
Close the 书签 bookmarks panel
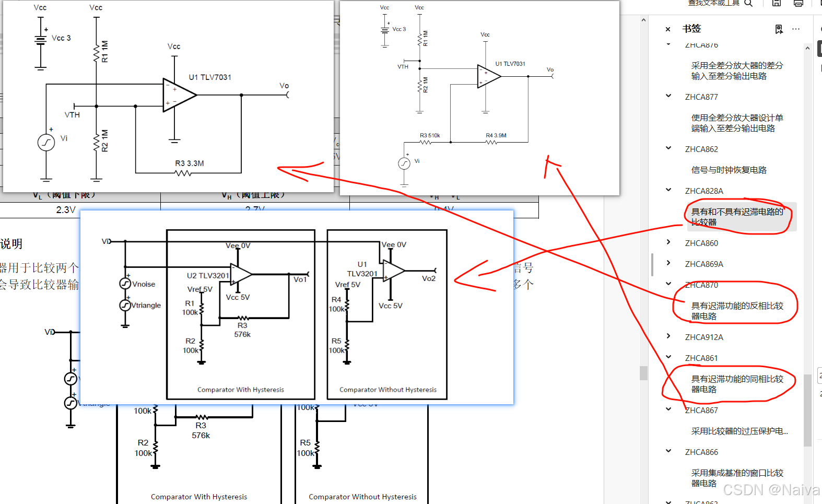(x=668, y=29)
